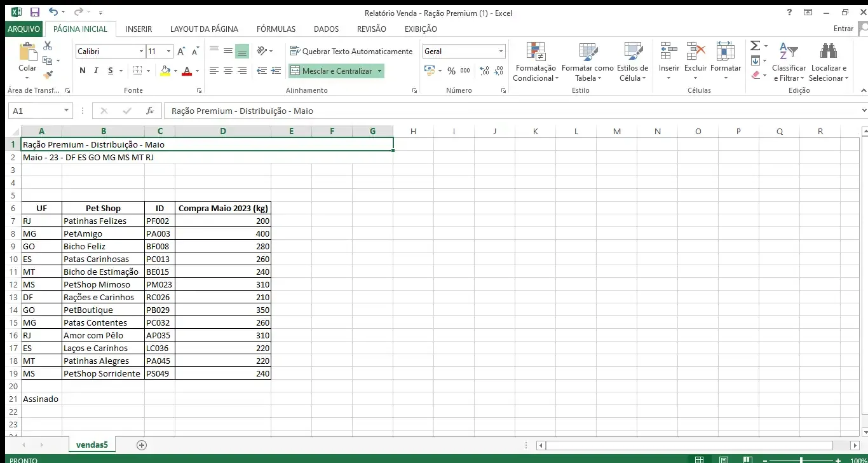The height and width of the screenshot is (463, 868).
Task: Increase font size with the larger A icon
Action: coord(181,52)
